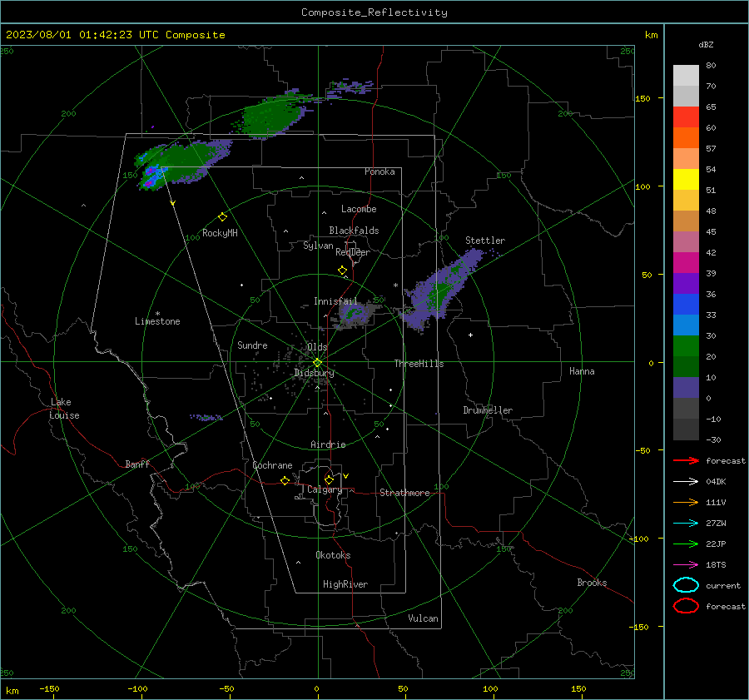Click the red forecast oval legend icon
749x700 pixels.
686,606
